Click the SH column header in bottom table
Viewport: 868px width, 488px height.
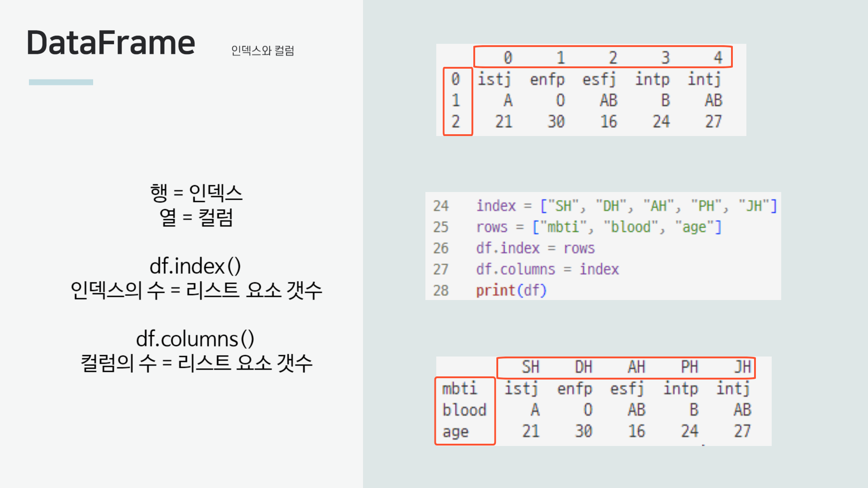pos(531,367)
